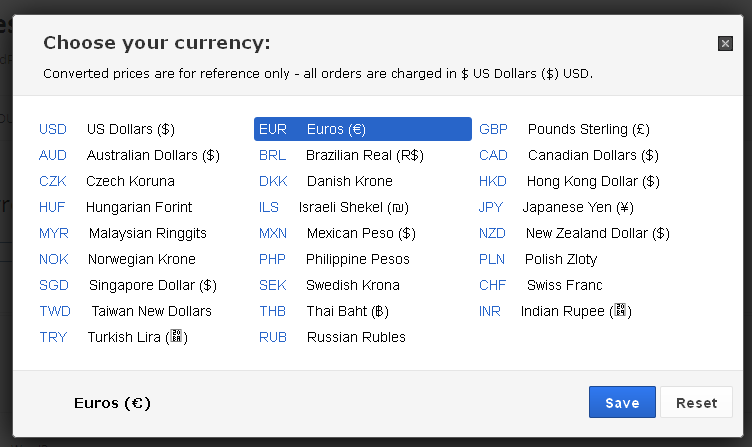This screenshot has width=752, height=447.
Task: Choose the highlighted EUR Euros option
Action: click(x=362, y=129)
